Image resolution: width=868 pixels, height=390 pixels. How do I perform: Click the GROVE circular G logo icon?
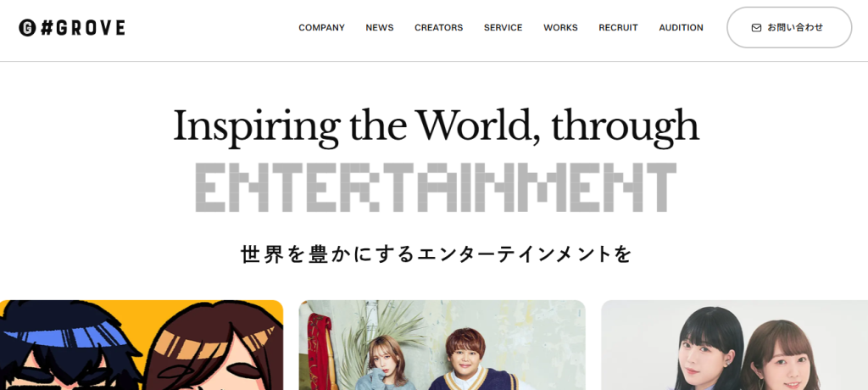click(x=27, y=28)
